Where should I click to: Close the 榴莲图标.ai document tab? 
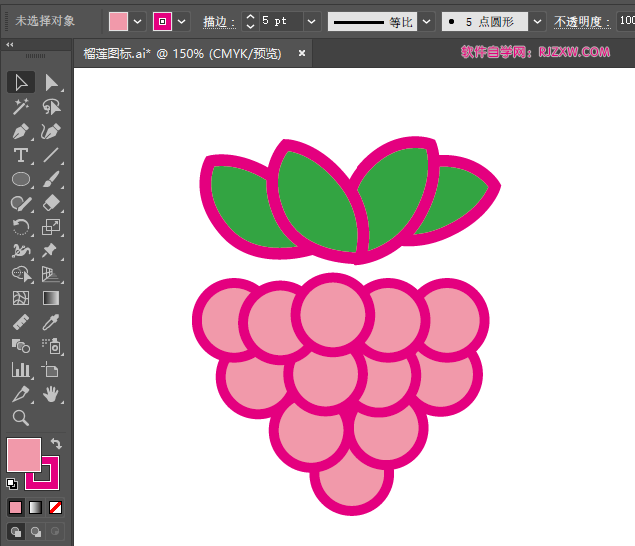point(302,53)
